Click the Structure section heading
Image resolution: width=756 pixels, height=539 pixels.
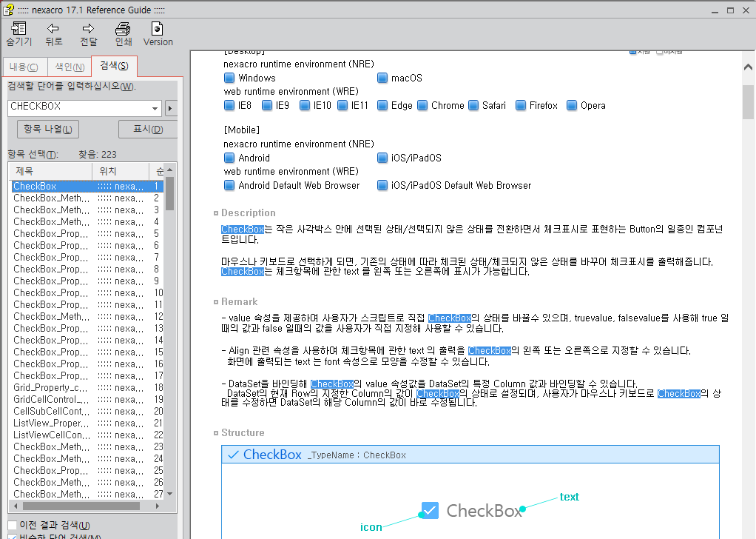point(243,433)
